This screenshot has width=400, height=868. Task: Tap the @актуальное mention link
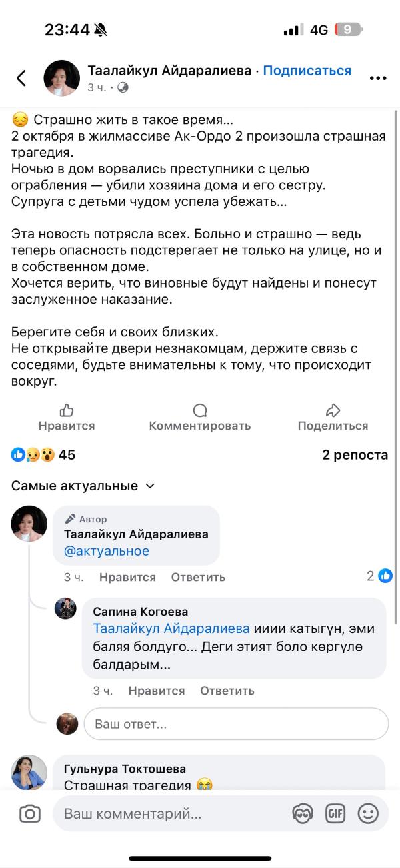pyautogui.click(x=107, y=551)
